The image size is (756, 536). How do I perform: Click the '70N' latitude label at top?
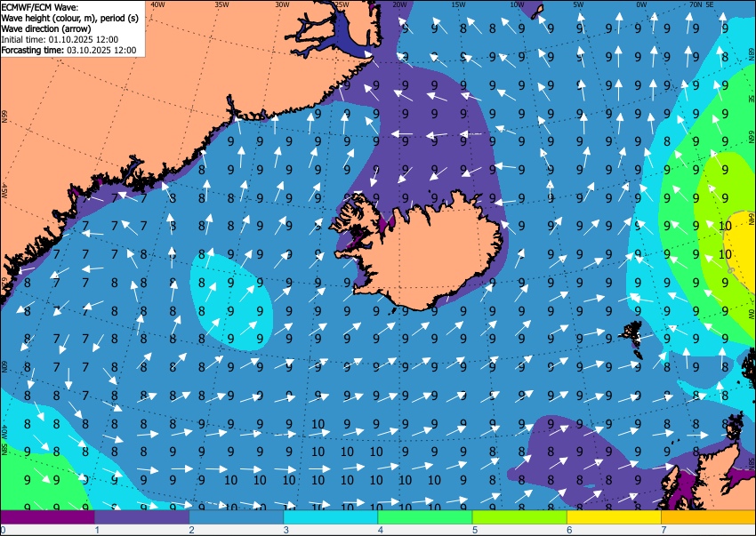(696, 4)
